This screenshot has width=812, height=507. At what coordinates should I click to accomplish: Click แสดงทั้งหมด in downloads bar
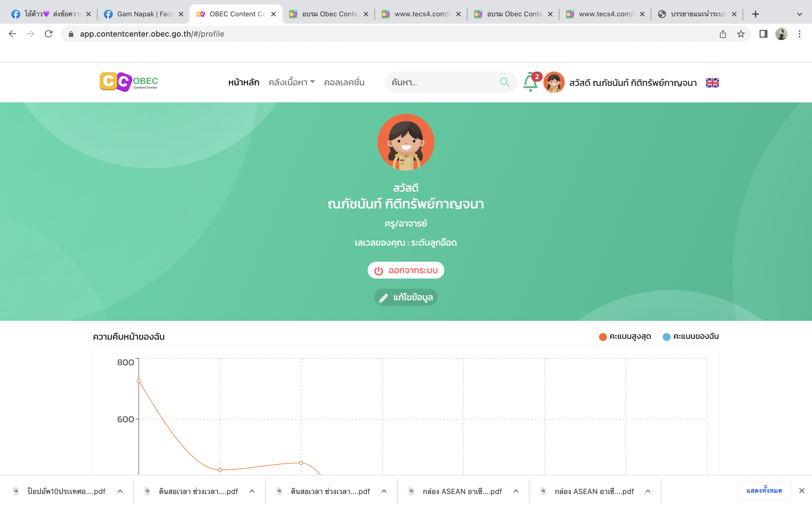[764, 491]
